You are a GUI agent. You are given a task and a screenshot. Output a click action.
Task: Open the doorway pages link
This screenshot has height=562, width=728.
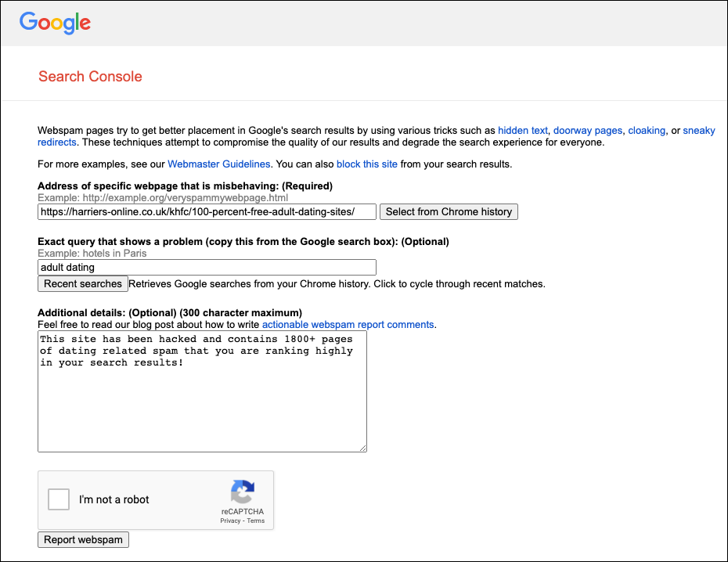(587, 131)
